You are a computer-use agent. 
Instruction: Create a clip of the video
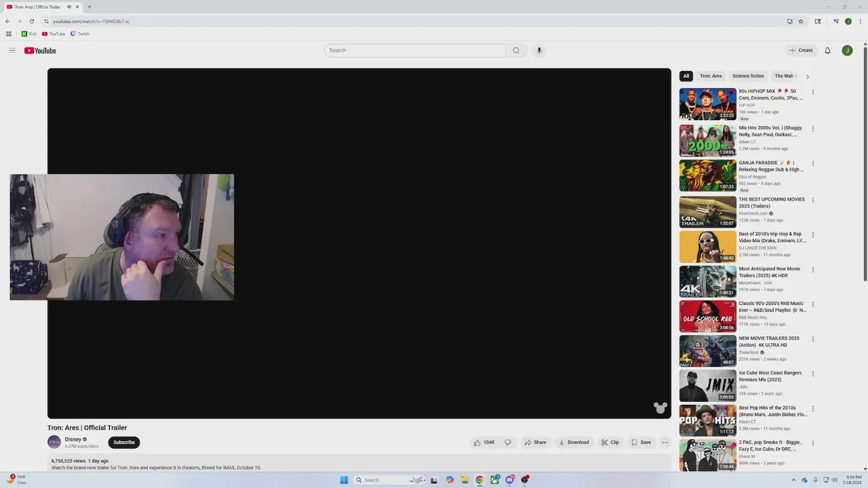(610, 443)
